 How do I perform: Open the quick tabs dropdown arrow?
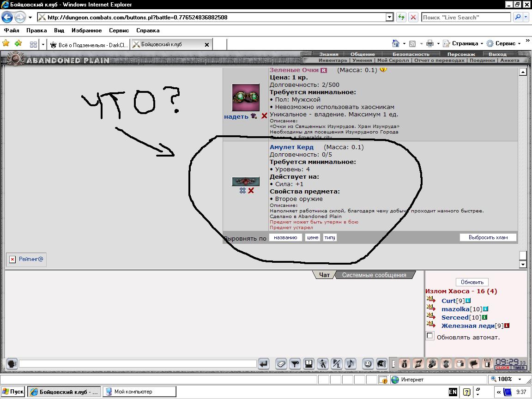[x=43, y=44]
